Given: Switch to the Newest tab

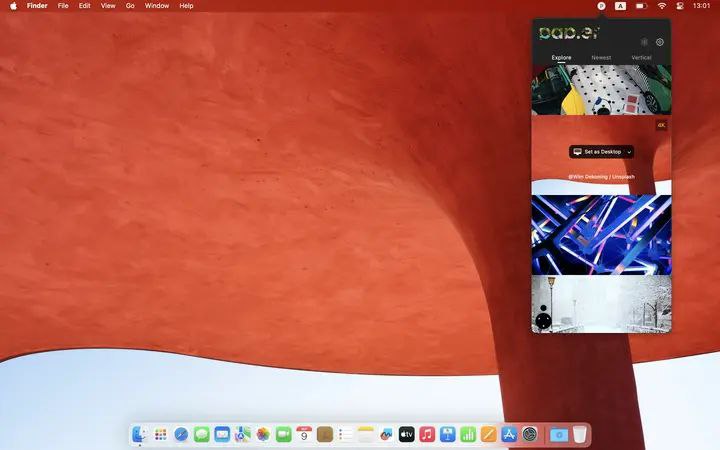Looking at the screenshot, I should coord(601,57).
